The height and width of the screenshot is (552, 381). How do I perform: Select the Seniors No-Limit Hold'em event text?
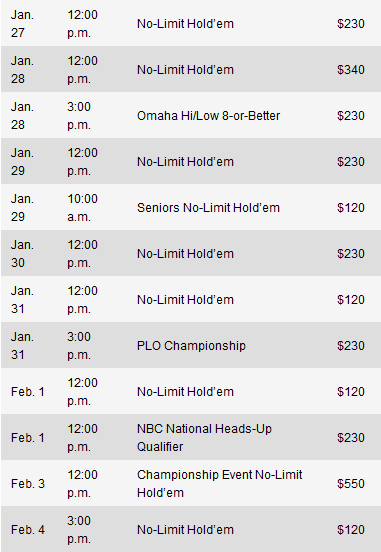tap(208, 207)
